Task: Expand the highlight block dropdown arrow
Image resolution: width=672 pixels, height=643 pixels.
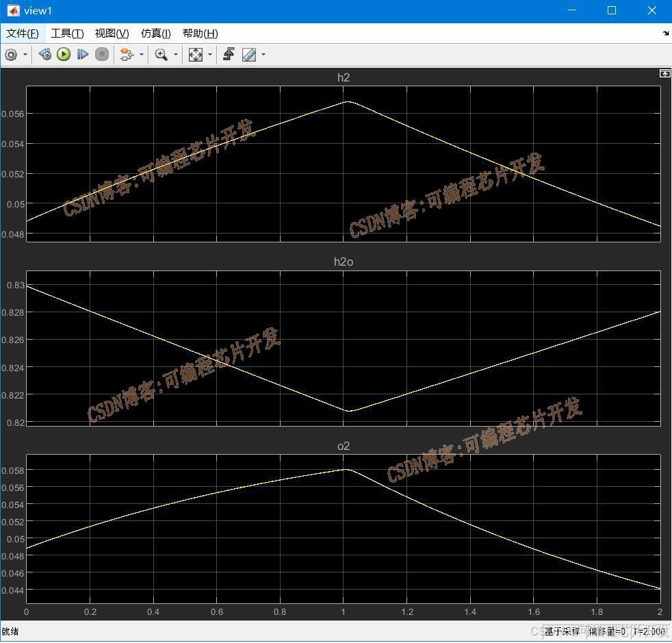Action: [x=142, y=55]
